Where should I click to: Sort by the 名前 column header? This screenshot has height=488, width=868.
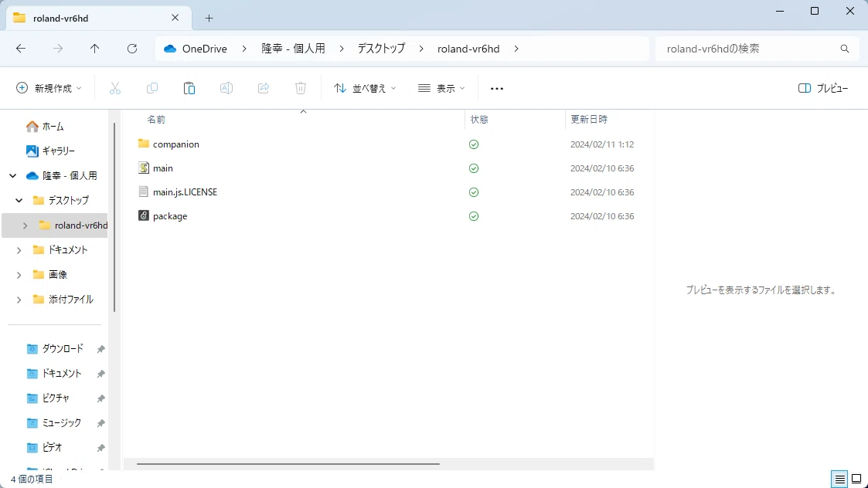point(156,120)
